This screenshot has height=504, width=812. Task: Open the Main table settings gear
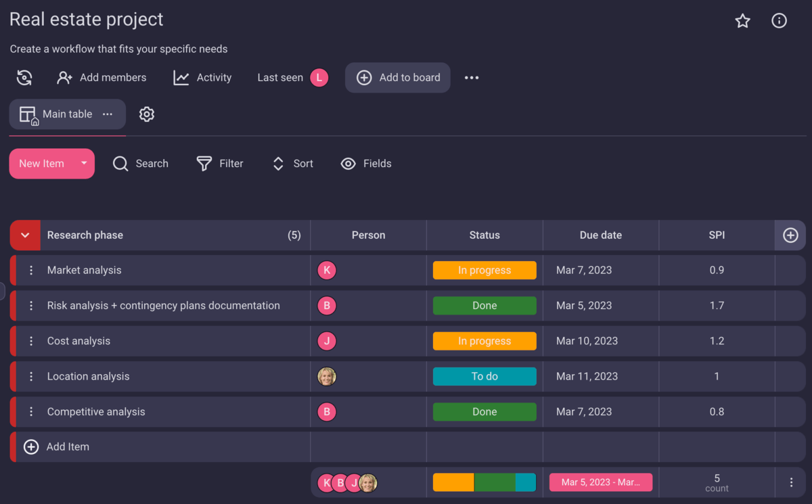[x=147, y=114]
